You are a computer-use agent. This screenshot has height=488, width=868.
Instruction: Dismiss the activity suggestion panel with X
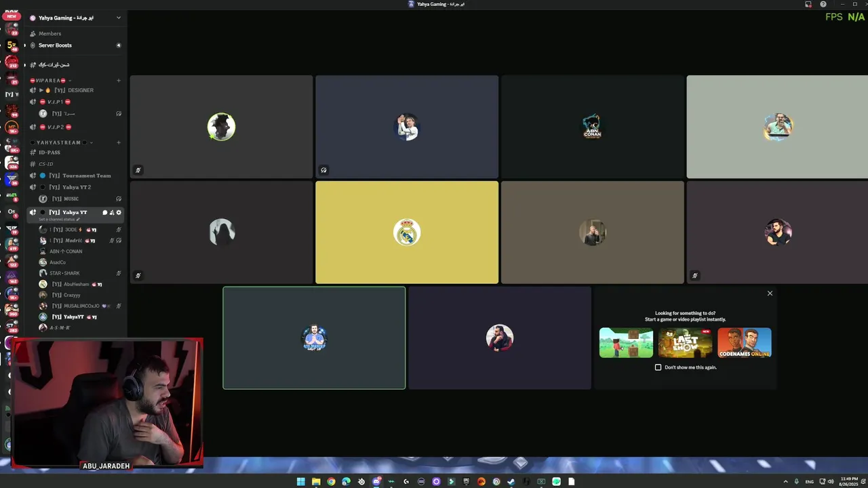coord(770,293)
